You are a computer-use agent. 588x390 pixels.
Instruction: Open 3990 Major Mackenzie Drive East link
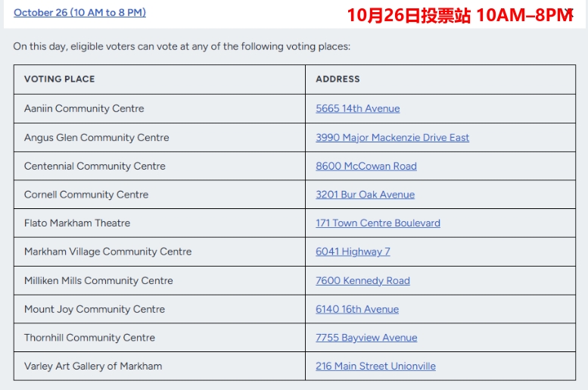[x=392, y=137]
